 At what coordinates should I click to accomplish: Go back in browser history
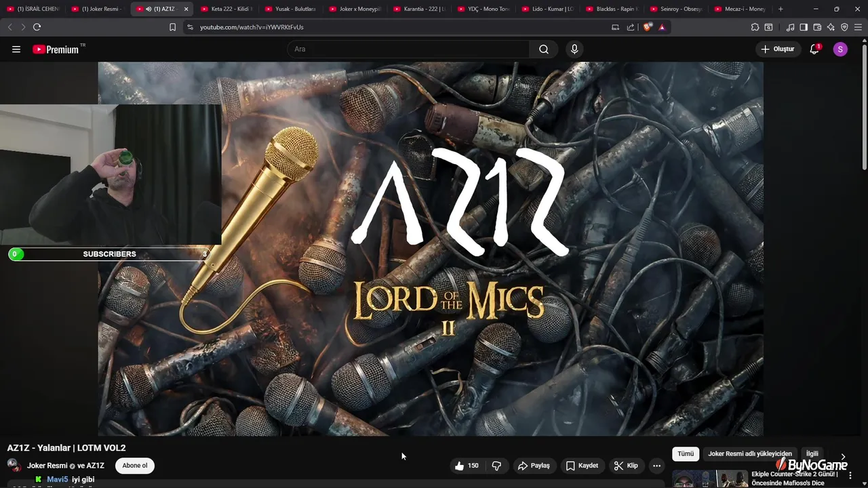[x=9, y=27]
